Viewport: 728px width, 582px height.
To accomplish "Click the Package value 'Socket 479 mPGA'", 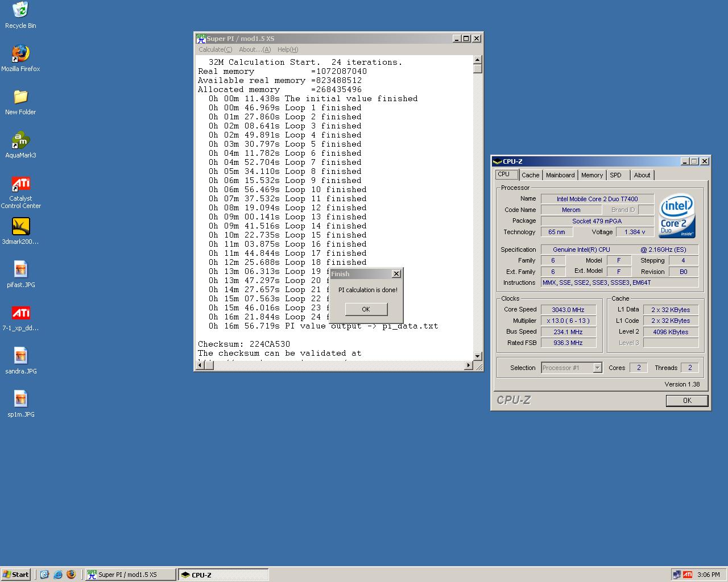I will 597,221.
